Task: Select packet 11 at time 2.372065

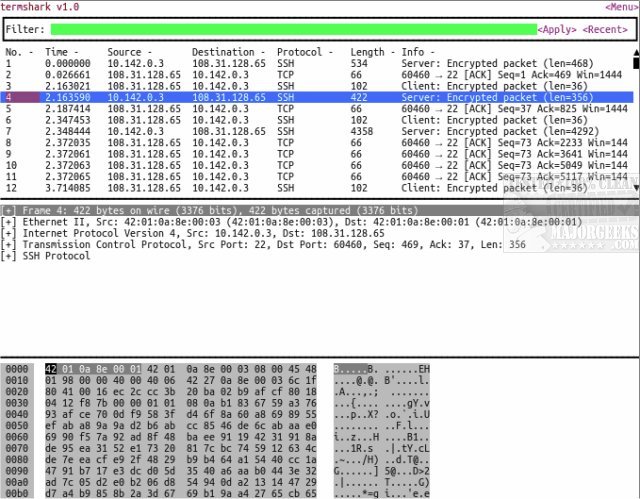Action: click(317, 177)
